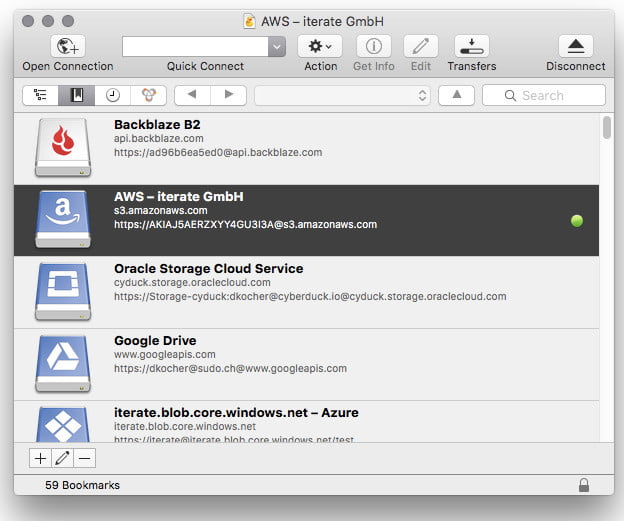Screen dimensions: 624x521
Task: Expand the Quick Connect dropdown arrow
Action: coord(277,46)
